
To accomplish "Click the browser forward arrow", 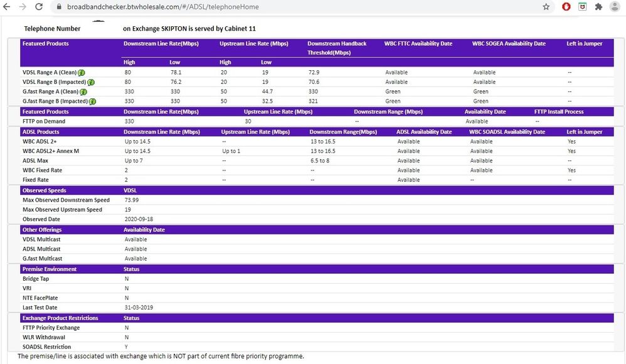I will 23,7.
